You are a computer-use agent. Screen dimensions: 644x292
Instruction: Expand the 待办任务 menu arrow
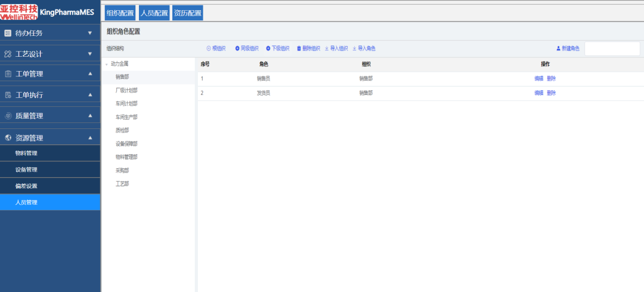pyautogui.click(x=90, y=33)
